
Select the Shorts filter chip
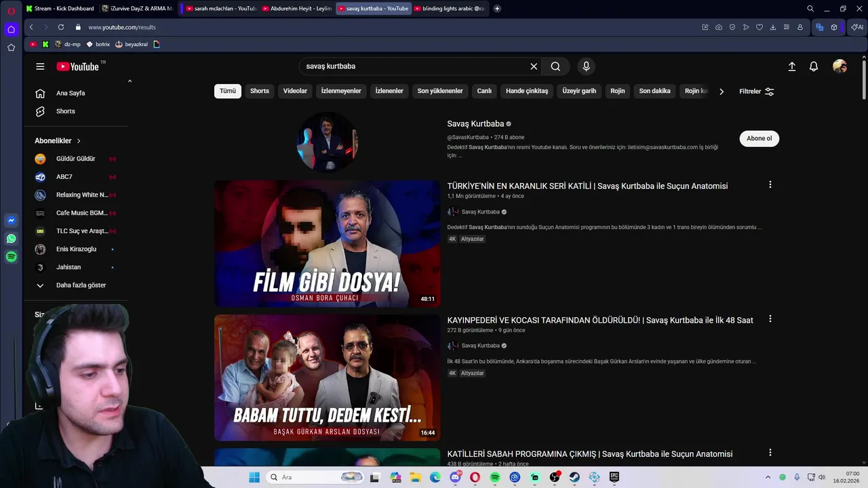pyautogui.click(x=260, y=91)
